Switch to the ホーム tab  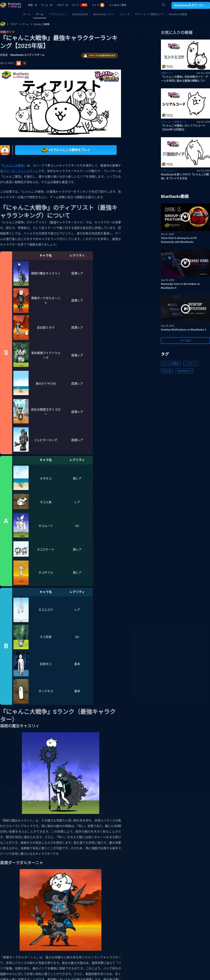[27, 14]
